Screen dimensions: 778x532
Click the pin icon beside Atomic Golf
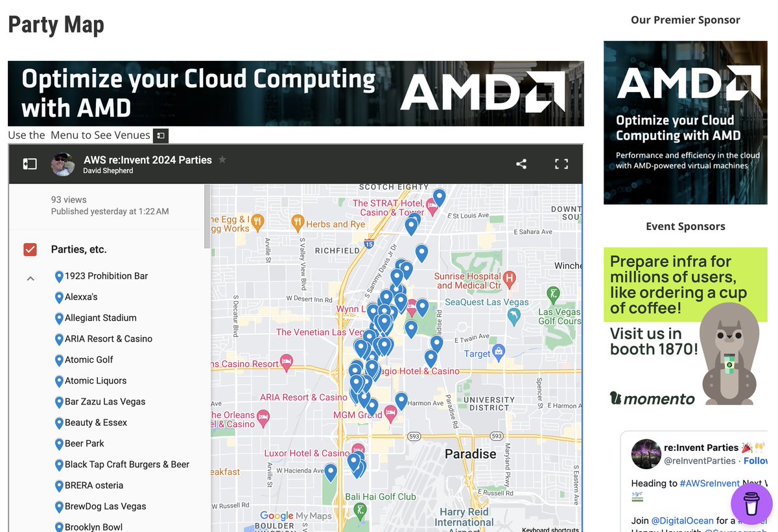[59, 360]
